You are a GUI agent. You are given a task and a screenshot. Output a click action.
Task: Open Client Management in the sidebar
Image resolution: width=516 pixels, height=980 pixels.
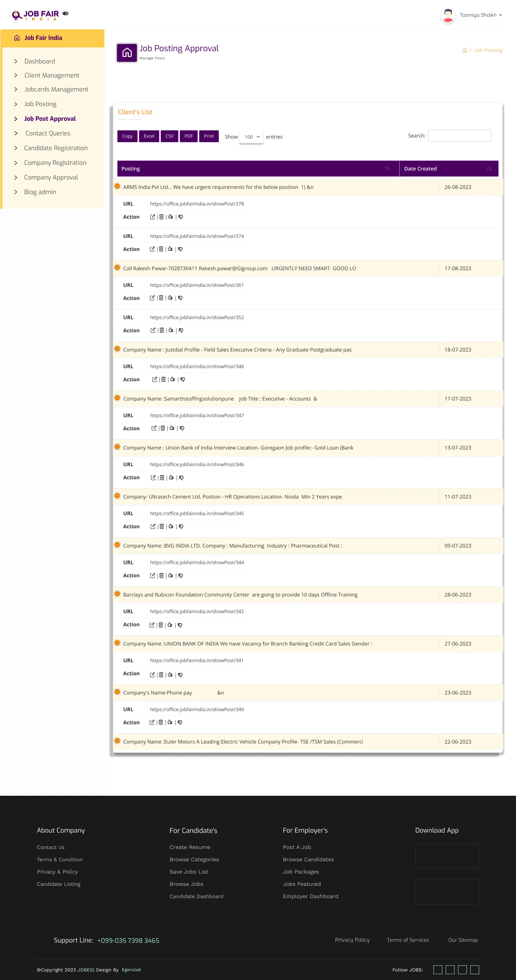pos(52,75)
